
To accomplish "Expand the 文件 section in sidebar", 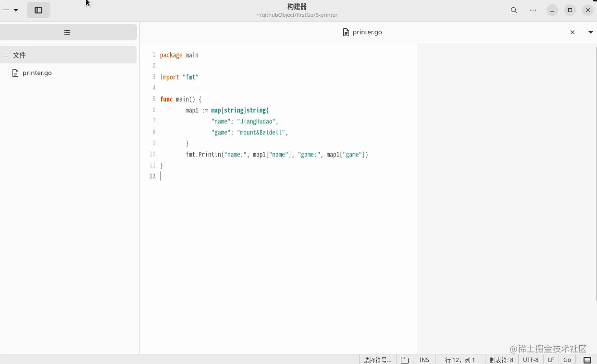I will [20, 55].
